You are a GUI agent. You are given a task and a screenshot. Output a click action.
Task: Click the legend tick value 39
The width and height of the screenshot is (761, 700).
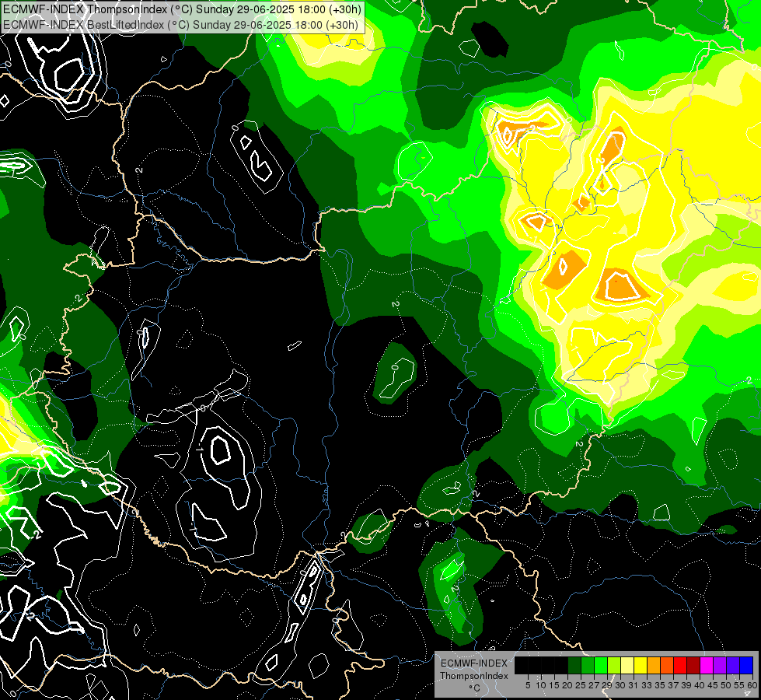pos(686,685)
